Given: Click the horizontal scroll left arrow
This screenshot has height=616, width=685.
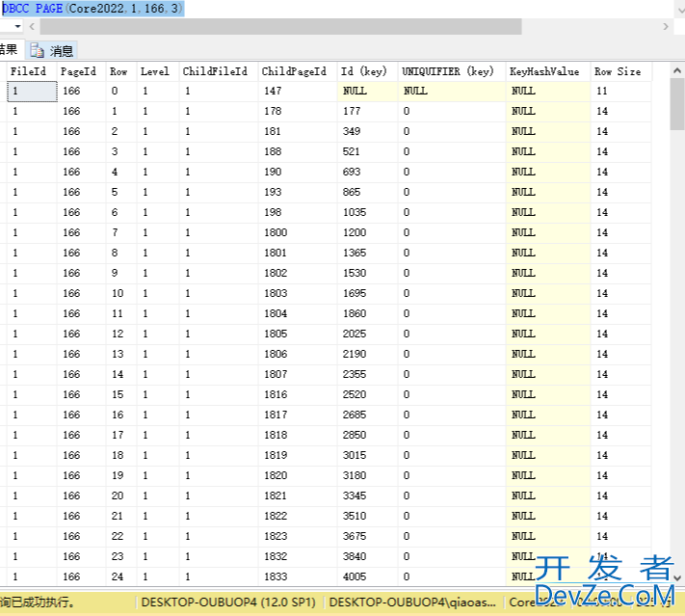Looking at the screenshot, I should click(x=32, y=27).
